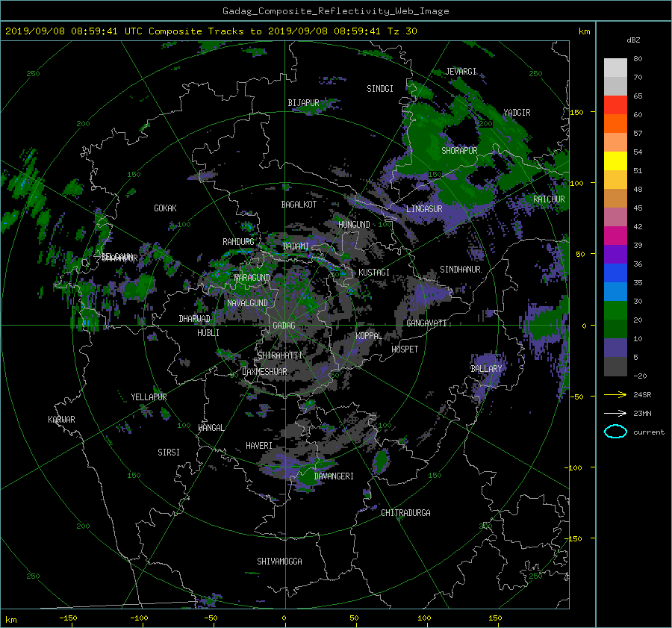Click the YELLAPUR city label
This screenshot has height=628, width=672.
click(149, 397)
